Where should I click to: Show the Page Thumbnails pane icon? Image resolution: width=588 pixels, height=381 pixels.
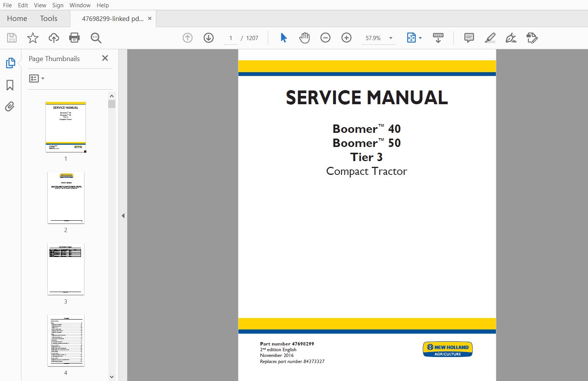10,63
